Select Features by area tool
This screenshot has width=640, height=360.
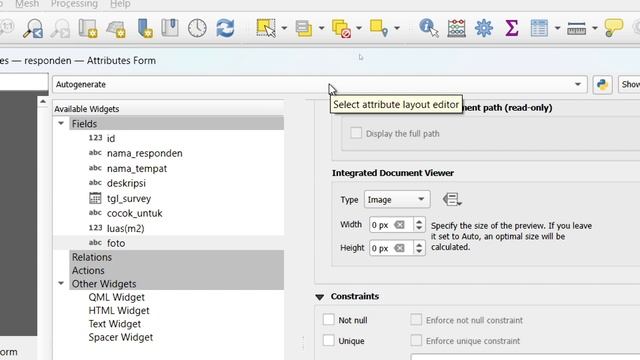tap(266, 28)
